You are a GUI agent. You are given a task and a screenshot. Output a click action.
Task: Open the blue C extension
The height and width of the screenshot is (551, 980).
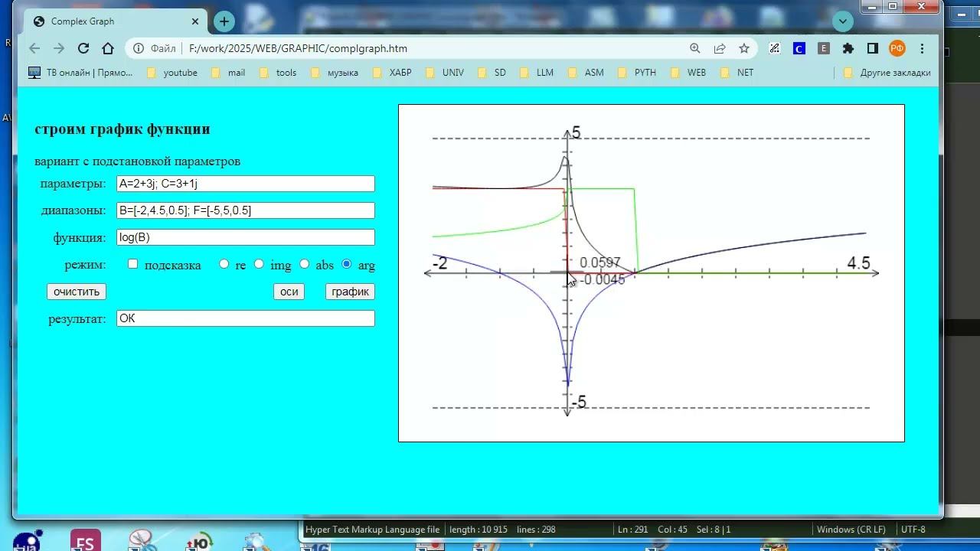pos(799,48)
